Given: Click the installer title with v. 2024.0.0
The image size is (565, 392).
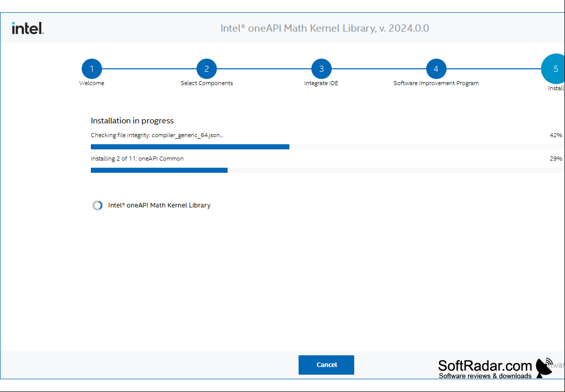Looking at the screenshot, I should coord(325,28).
